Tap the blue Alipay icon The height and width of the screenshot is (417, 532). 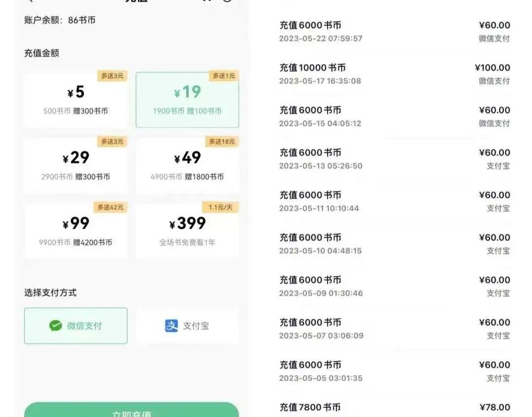tap(171, 326)
